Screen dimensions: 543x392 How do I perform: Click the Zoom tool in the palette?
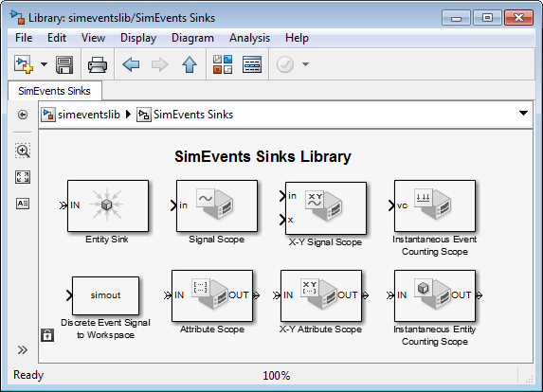[23, 151]
